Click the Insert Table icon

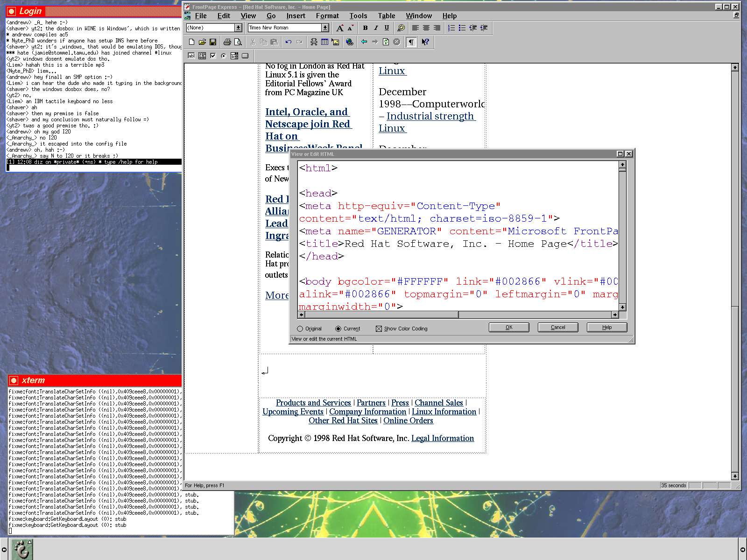324,42
